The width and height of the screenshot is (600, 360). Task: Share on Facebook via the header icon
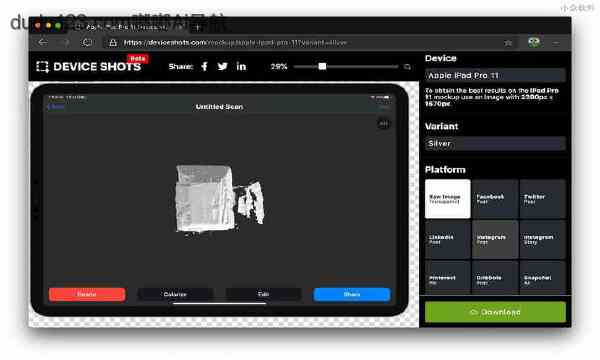(204, 67)
